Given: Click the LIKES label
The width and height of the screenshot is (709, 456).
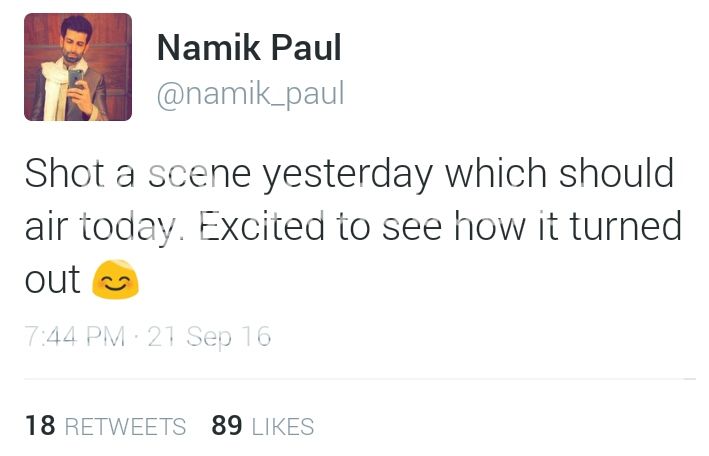Looking at the screenshot, I should point(283,427).
